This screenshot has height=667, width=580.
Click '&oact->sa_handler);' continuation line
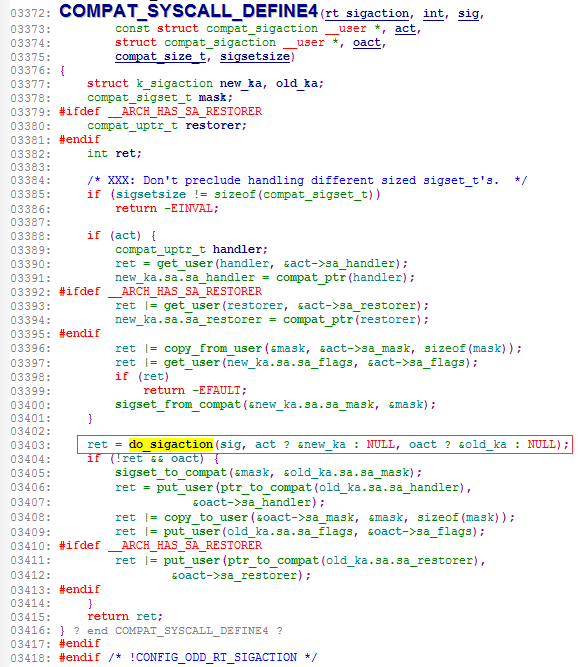point(258,502)
